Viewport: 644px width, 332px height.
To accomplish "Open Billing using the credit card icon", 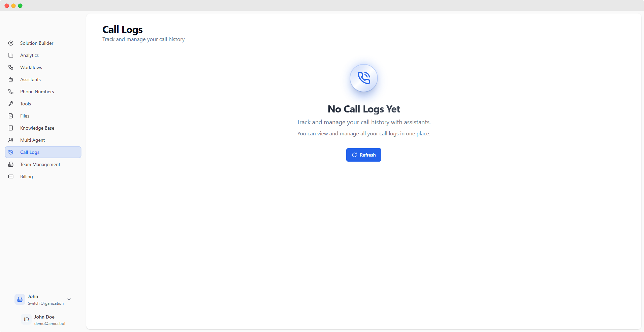I will coord(11,176).
